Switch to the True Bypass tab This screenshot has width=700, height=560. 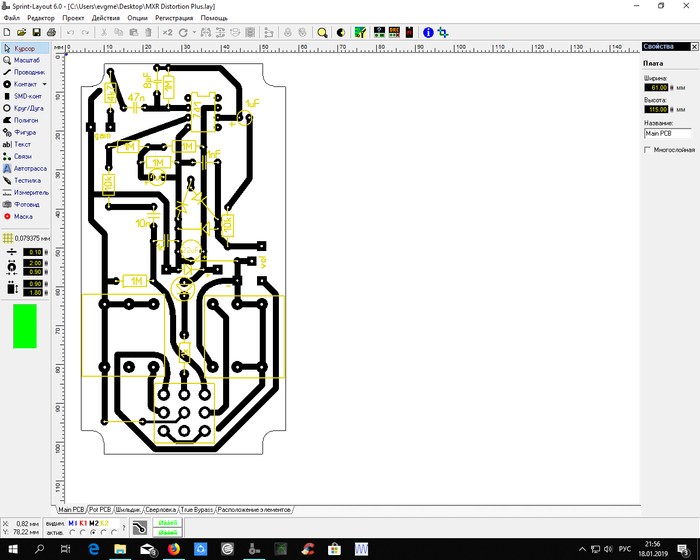pyautogui.click(x=196, y=509)
